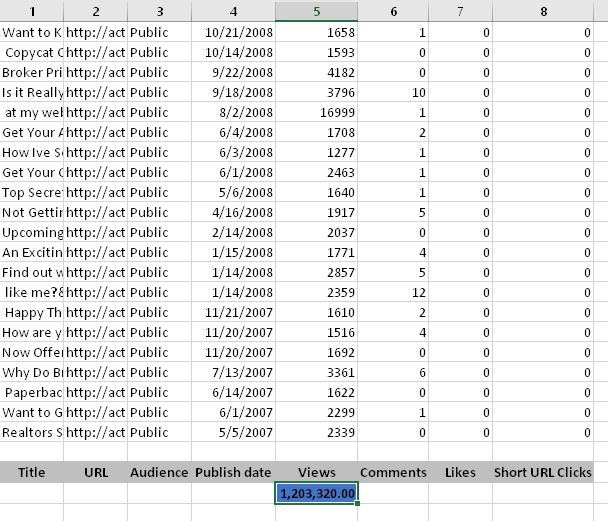608x521 pixels.
Task: Select column header 4
Action: (233, 11)
